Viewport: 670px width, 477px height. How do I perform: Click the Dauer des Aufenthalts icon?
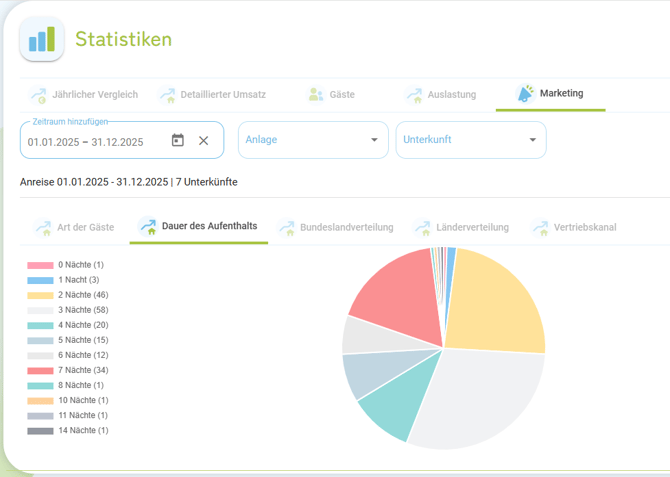[148, 226]
